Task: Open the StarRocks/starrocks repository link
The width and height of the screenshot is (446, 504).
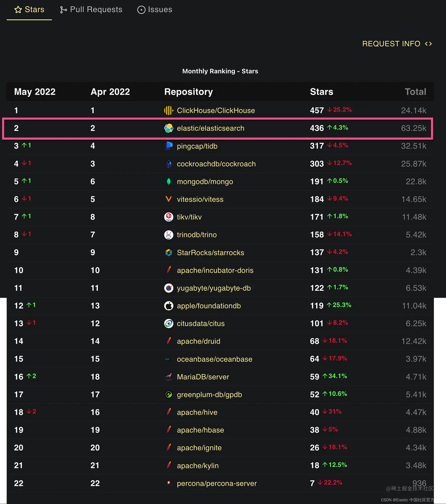Action: coord(210,253)
